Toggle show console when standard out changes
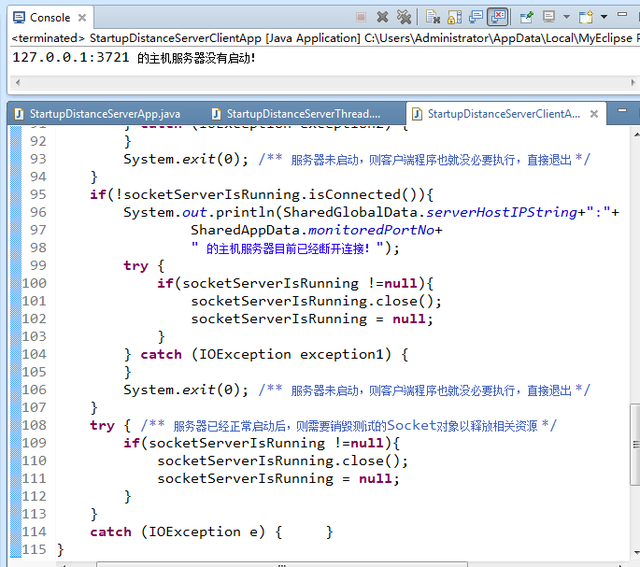 pyautogui.click(x=476, y=17)
